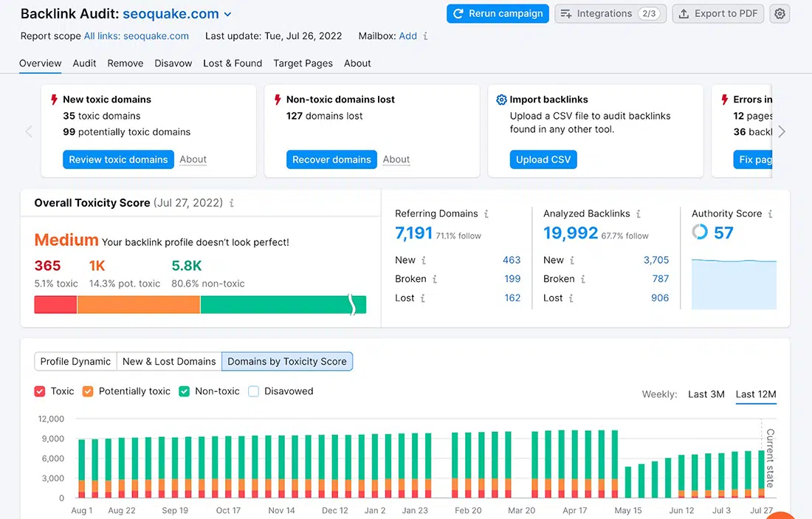Click the Import backlinks gear icon

click(x=501, y=100)
